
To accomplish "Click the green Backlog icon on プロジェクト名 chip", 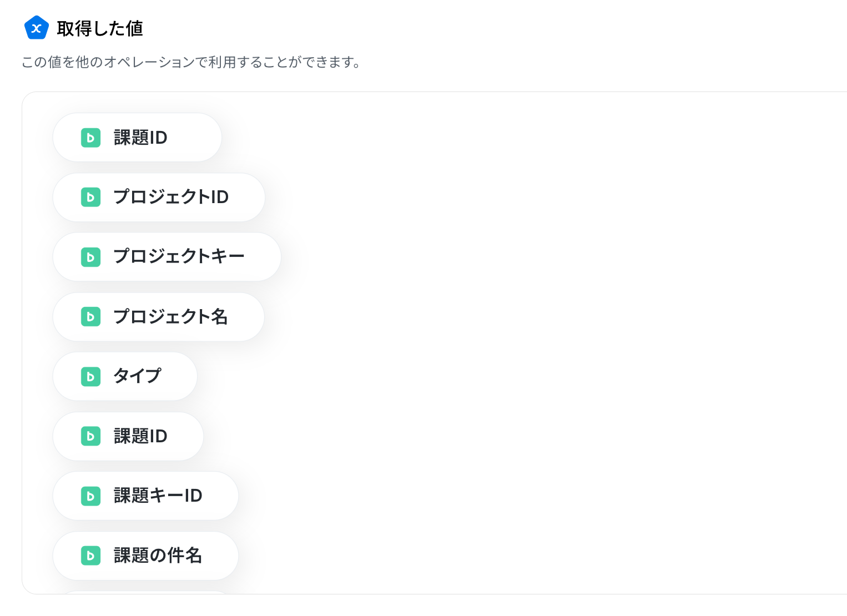I will click(x=90, y=317).
